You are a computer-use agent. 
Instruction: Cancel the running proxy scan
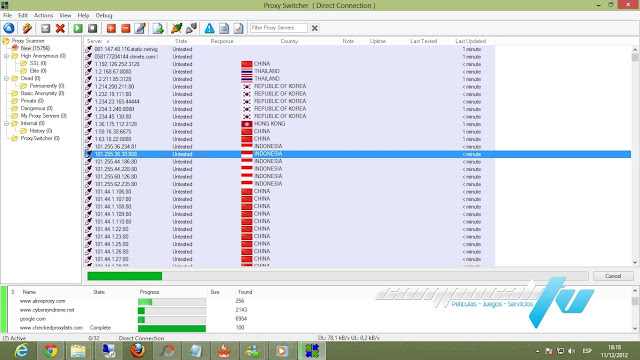[613, 276]
